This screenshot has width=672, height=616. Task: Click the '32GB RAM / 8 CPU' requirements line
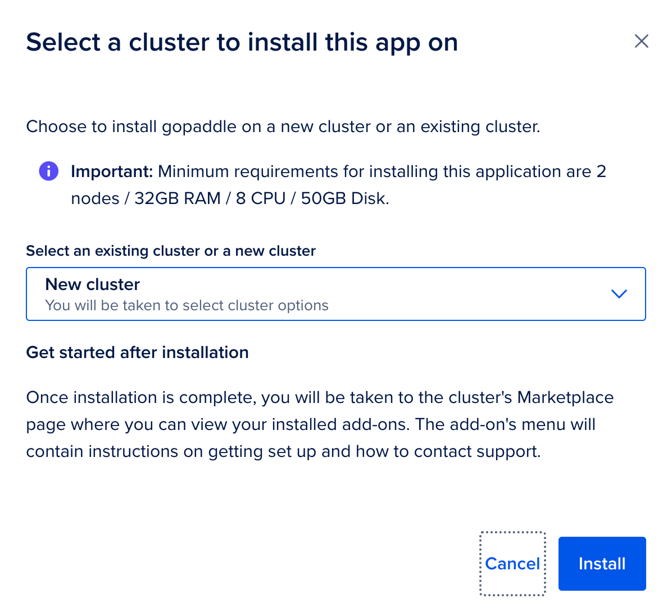click(x=230, y=198)
